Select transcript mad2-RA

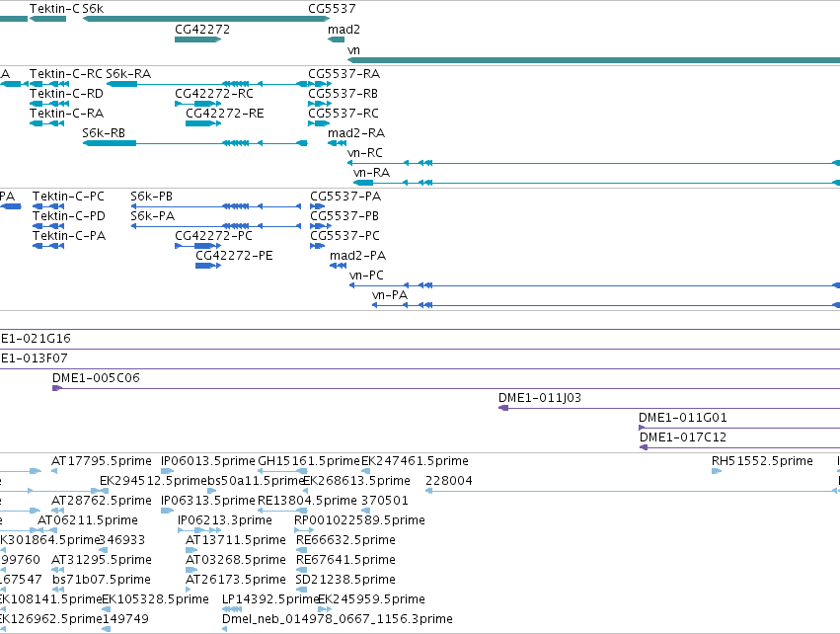[x=337, y=143]
